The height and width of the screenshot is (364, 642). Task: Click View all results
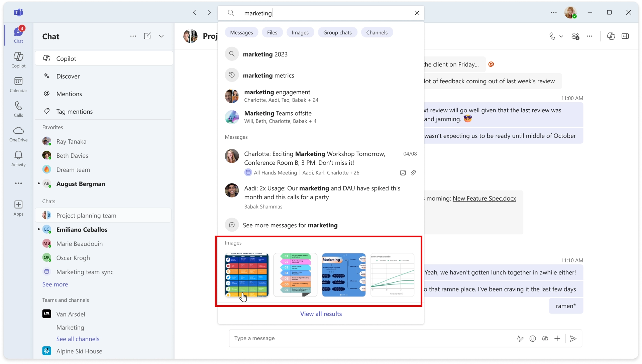pos(321,314)
